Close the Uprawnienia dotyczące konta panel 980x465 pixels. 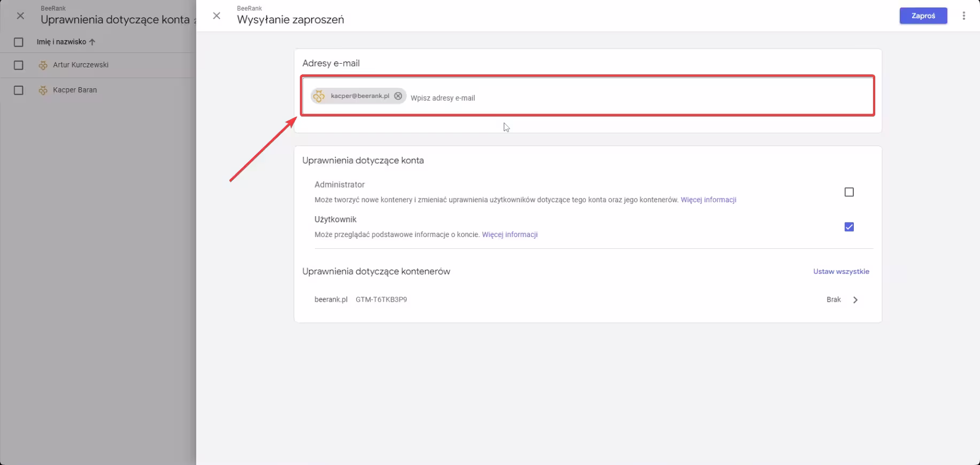click(x=20, y=16)
